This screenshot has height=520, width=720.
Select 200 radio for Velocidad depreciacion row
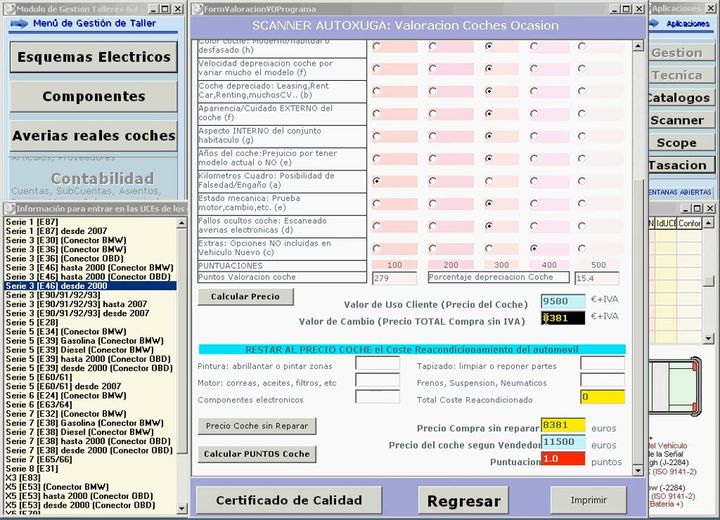pos(433,68)
